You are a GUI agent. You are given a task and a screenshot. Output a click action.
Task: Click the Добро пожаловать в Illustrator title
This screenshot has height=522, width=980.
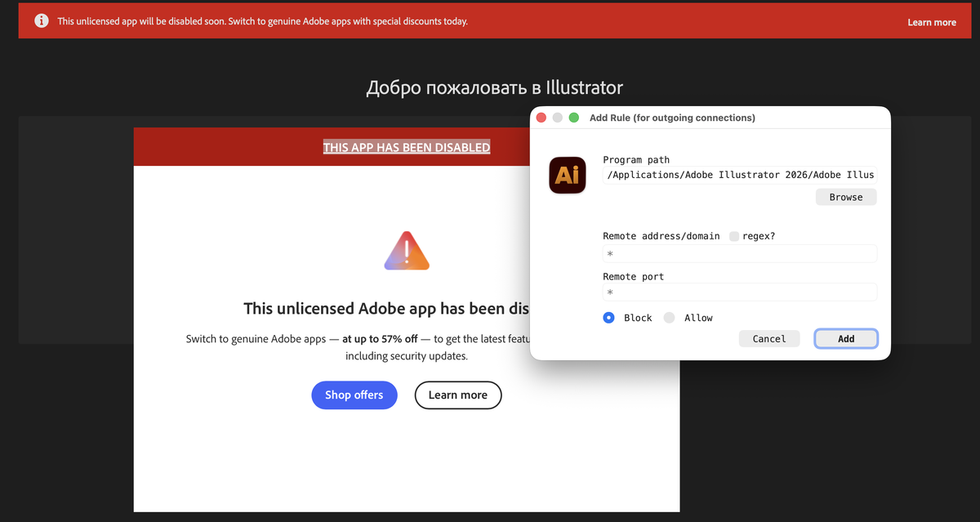(x=494, y=87)
